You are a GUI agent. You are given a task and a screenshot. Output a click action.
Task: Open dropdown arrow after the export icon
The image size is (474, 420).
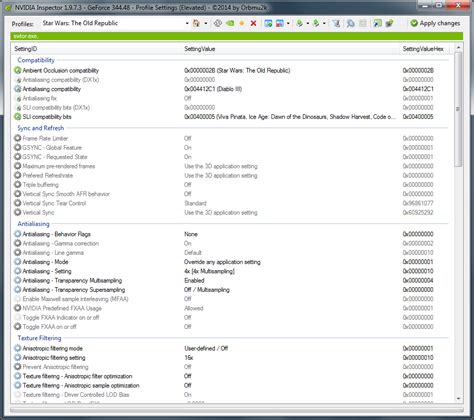point(307,23)
